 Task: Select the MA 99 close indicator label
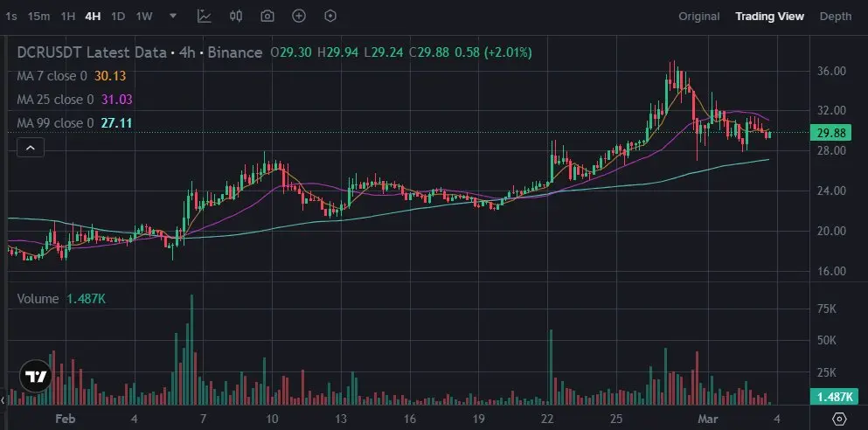pyautogui.click(x=55, y=123)
